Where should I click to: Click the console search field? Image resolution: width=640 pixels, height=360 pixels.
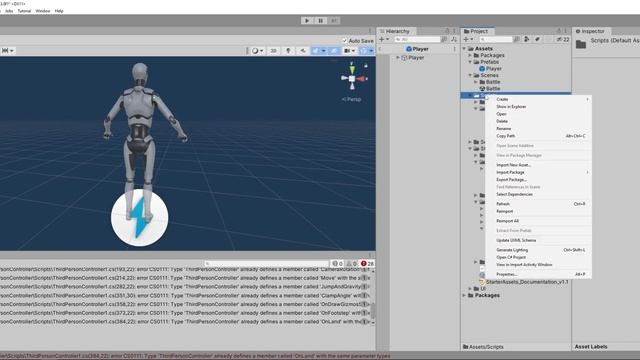click(x=266, y=264)
